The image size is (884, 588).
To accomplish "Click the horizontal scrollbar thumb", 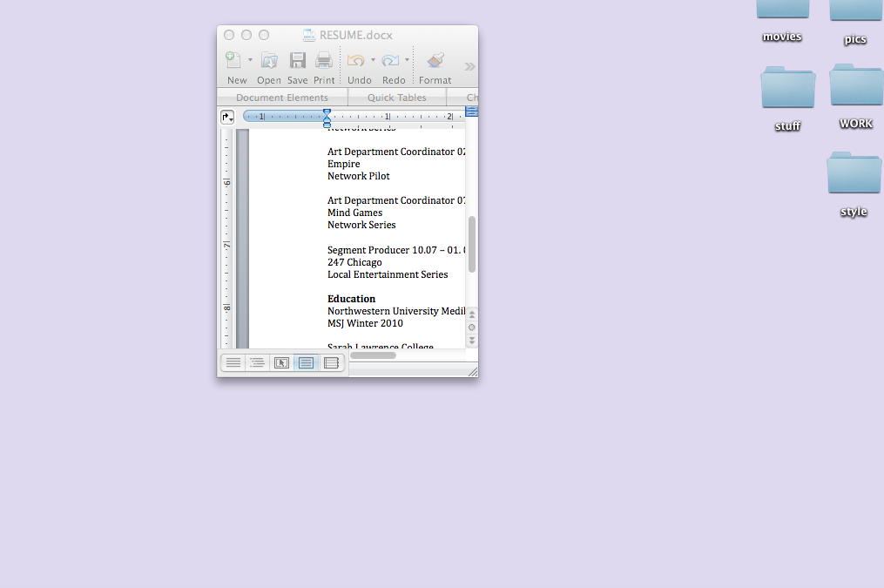I will coord(374,355).
